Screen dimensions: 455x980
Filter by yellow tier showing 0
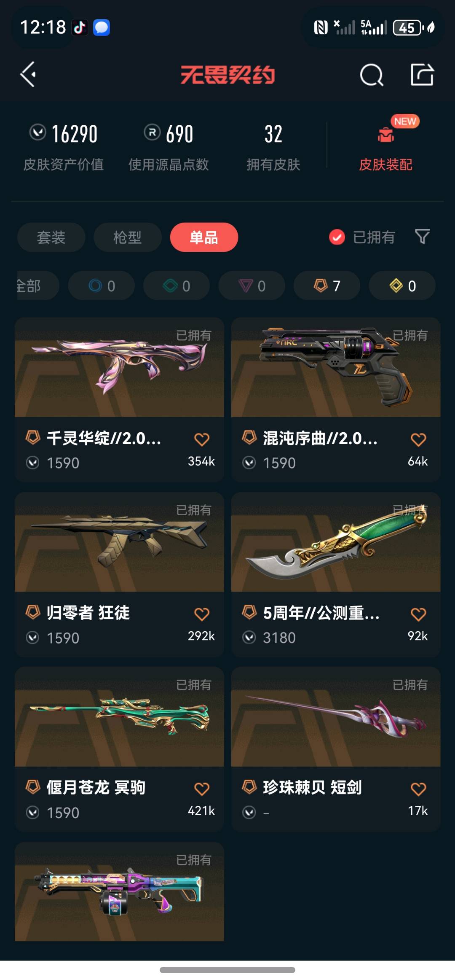(402, 285)
